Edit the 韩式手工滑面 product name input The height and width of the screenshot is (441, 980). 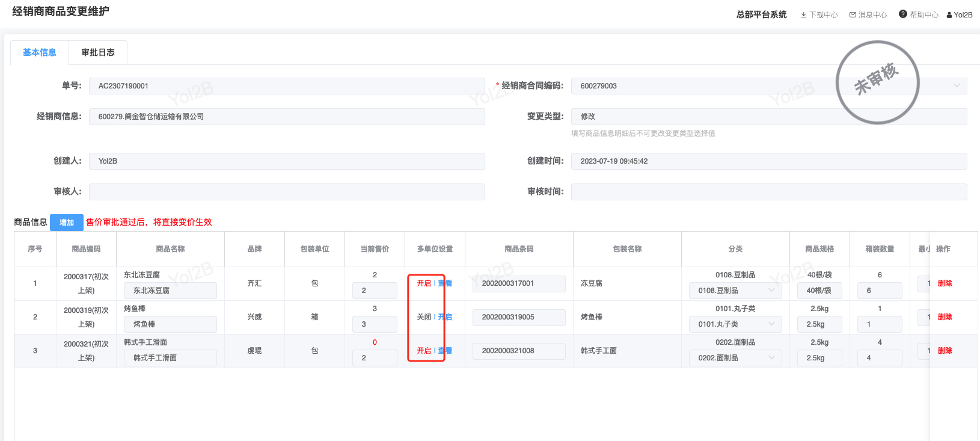click(170, 358)
